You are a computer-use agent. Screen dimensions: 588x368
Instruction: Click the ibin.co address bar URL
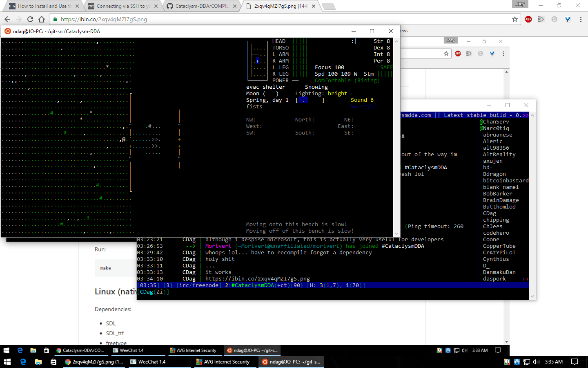[104, 19]
